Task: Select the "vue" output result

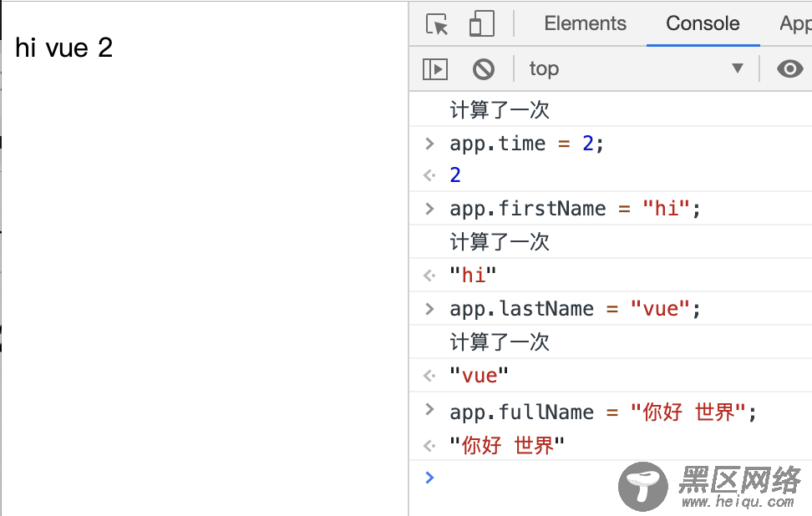Action: (x=479, y=375)
